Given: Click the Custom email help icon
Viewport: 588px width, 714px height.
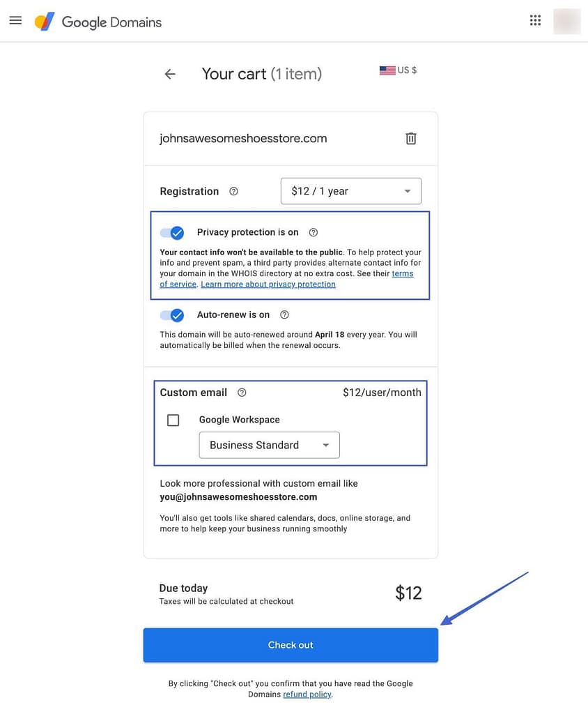Looking at the screenshot, I should [x=242, y=393].
